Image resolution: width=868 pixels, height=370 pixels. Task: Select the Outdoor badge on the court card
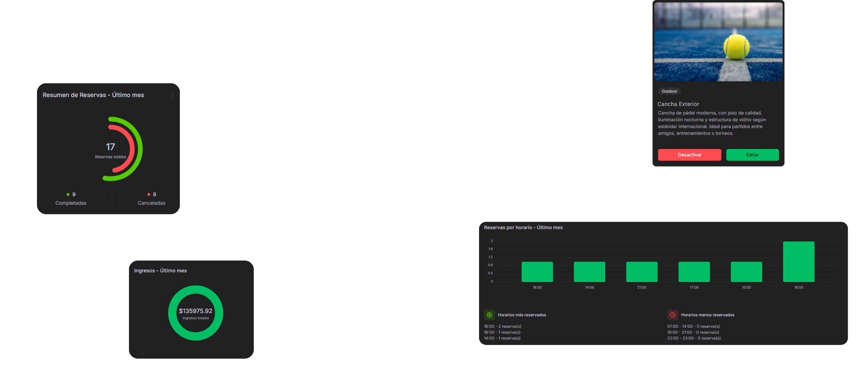tap(669, 91)
